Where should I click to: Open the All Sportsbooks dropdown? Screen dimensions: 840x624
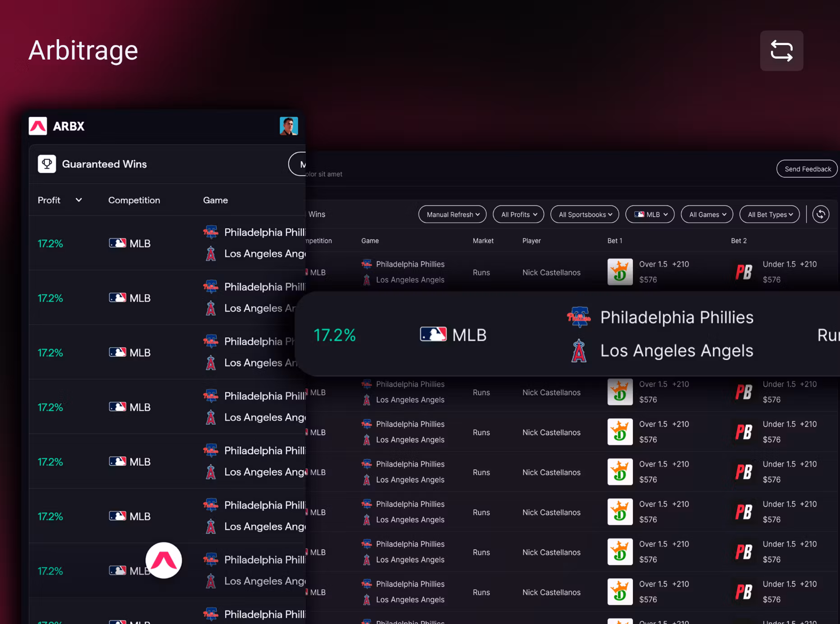point(585,215)
